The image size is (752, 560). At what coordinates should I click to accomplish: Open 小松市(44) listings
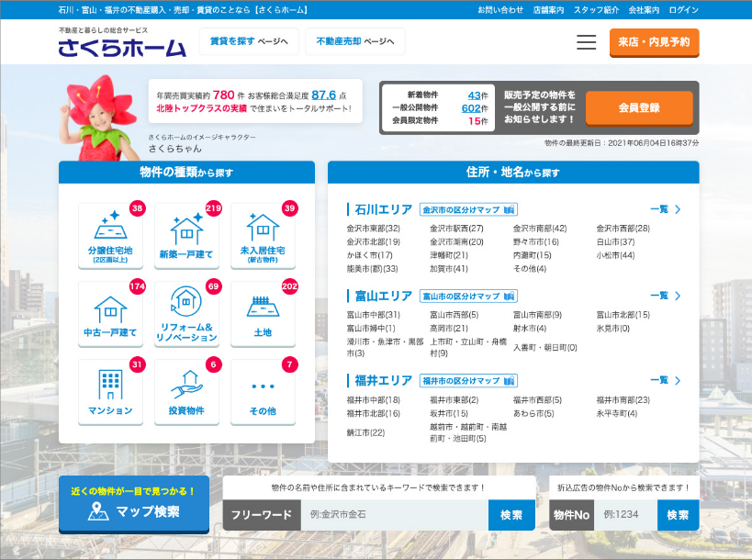tap(616, 255)
